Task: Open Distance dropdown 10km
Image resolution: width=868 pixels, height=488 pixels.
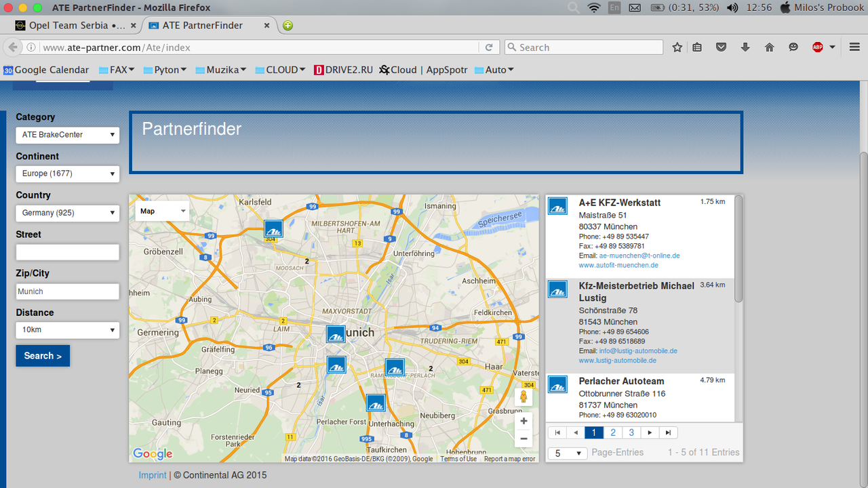Action: pos(68,330)
